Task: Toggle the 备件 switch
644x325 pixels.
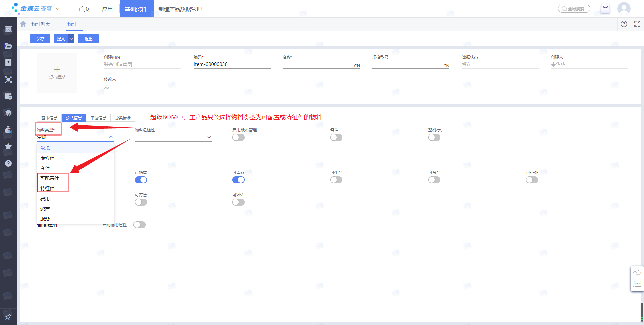Action: (336, 138)
